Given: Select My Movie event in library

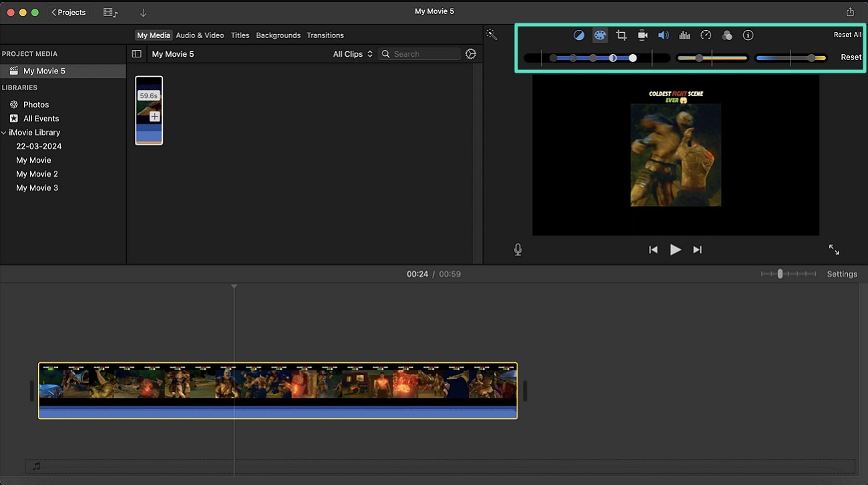Looking at the screenshot, I should pos(33,160).
